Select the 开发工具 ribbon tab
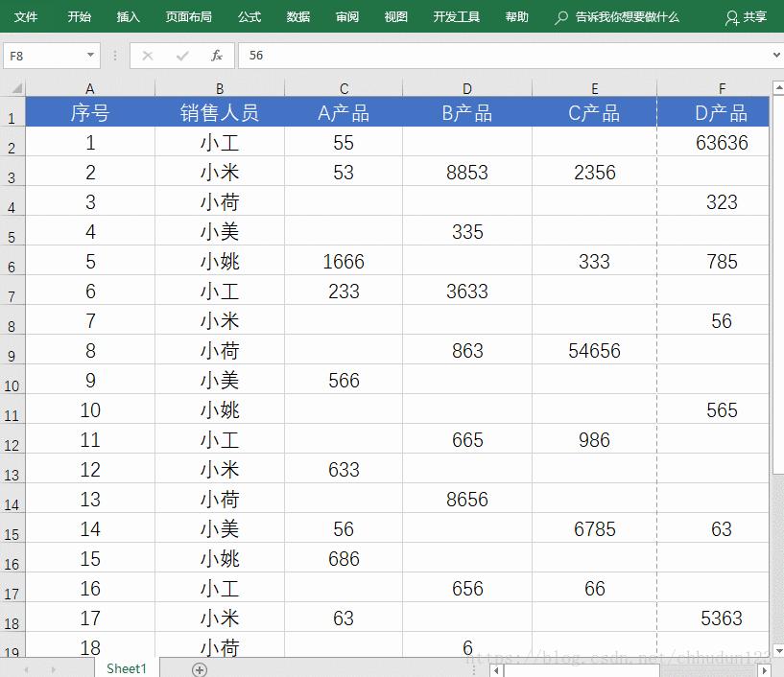The height and width of the screenshot is (677, 784). 456,16
